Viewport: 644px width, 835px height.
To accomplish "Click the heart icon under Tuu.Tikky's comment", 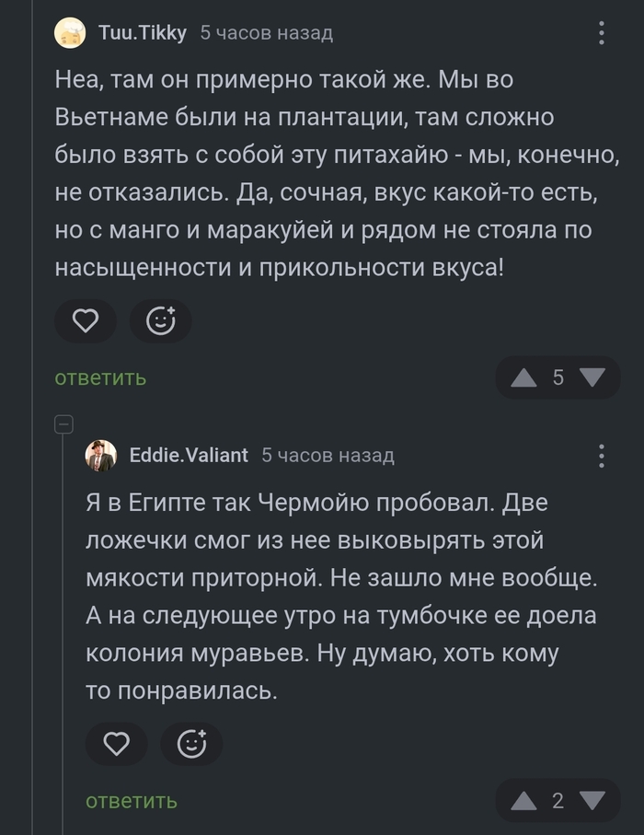I will click(x=85, y=320).
